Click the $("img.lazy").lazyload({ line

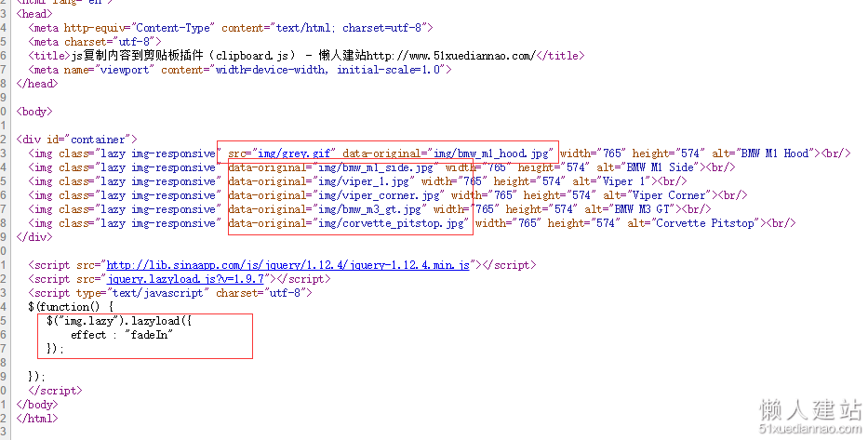(x=119, y=321)
